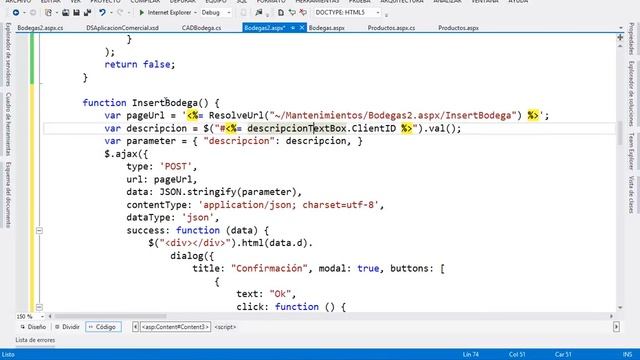640x360 pixels.
Task: Click the breadcrumb left navigation arrow
Action: pos(135,327)
